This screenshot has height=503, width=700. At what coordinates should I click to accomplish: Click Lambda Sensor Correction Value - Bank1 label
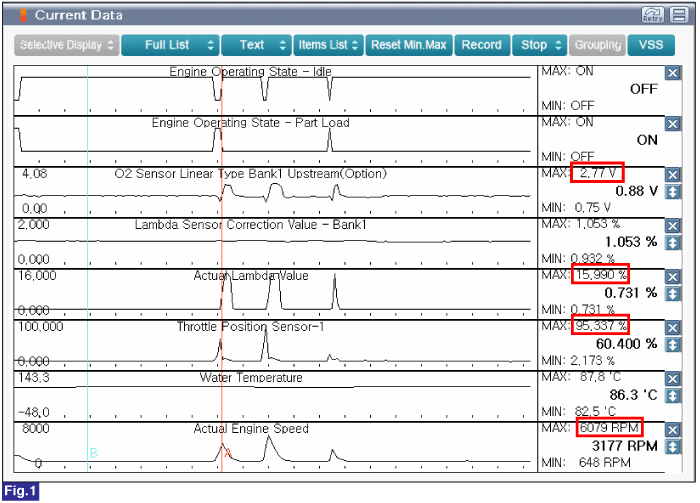pyautogui.click(x=250, y=225)
